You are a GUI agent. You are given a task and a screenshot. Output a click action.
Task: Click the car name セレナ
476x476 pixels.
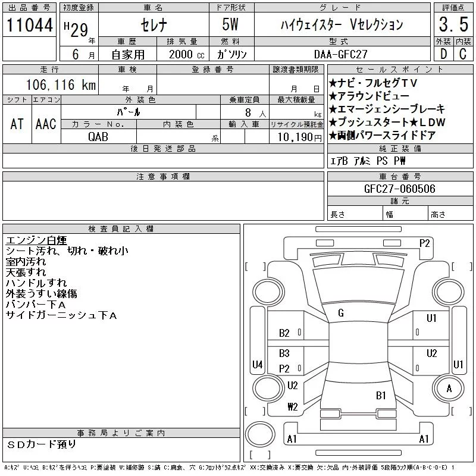(154, 25)
